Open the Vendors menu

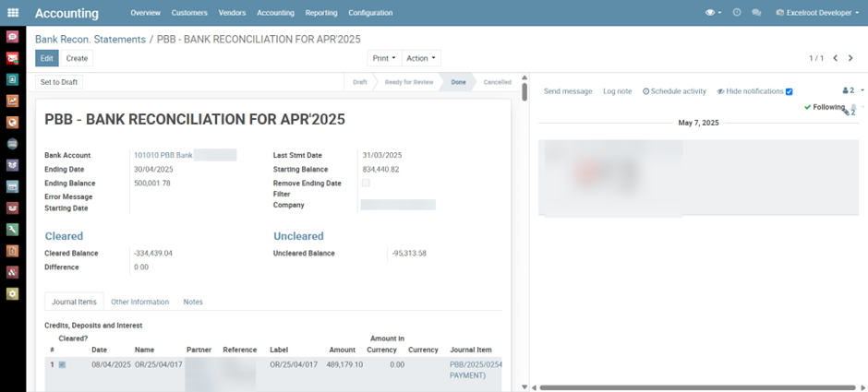[233, 13]
